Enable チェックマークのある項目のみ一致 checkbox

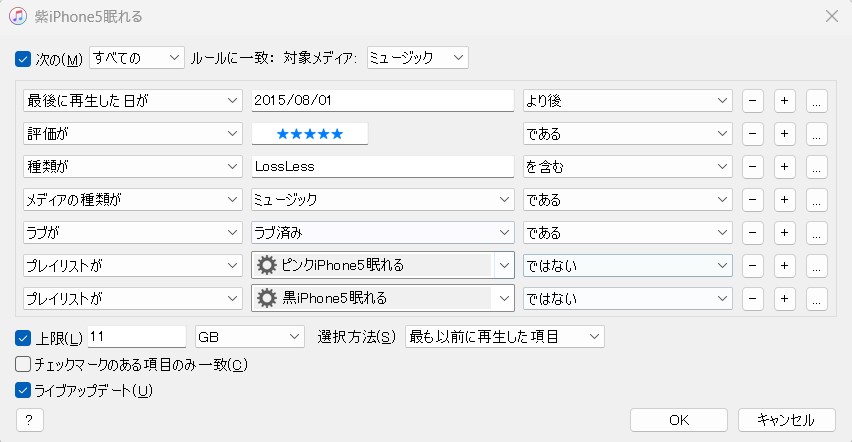[x=24, y=364]
